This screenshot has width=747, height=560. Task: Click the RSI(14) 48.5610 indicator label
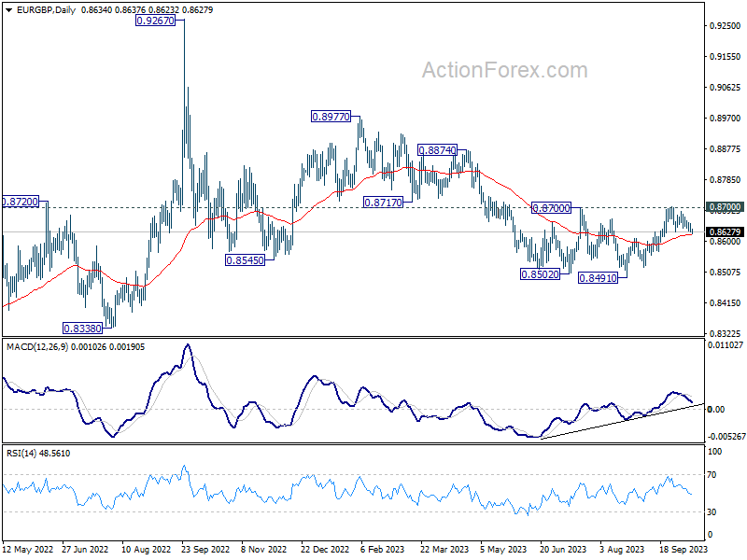point(38,454)
